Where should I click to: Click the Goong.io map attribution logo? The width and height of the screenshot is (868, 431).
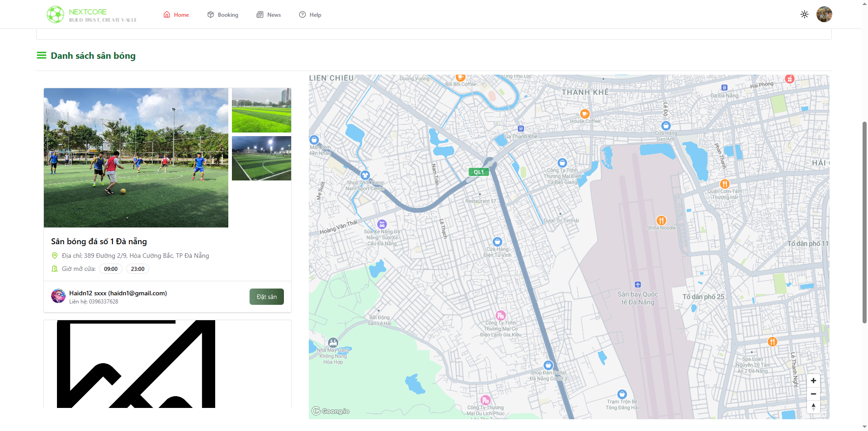tap(330, 411)
